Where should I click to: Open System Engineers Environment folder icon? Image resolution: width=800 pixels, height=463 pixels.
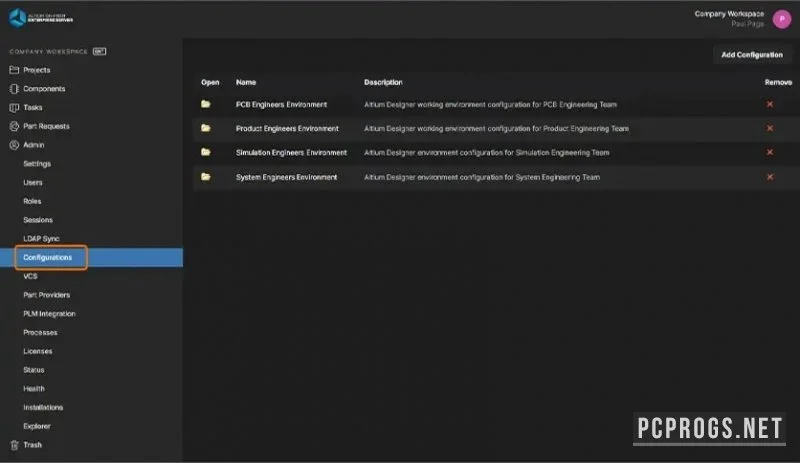point(206,177)
